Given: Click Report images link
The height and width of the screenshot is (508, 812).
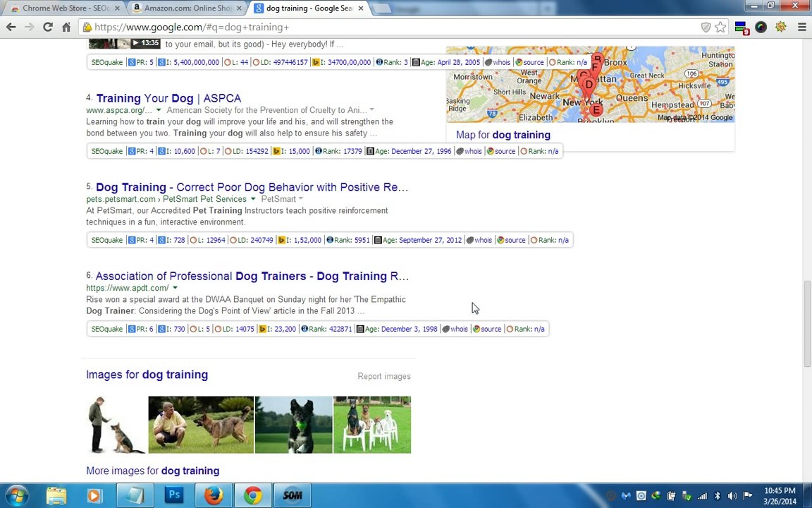Looking at the screenshot, I should pos(383,376).
